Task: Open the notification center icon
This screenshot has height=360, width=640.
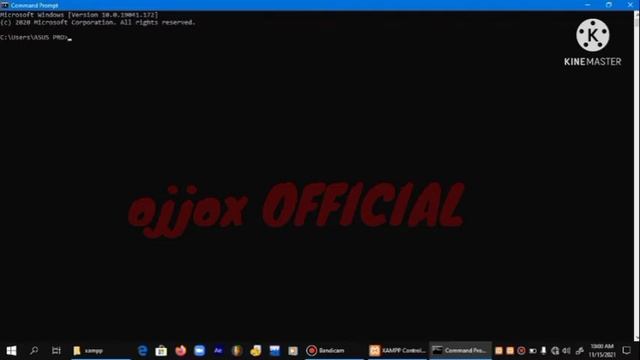Action: click(627, 350)
